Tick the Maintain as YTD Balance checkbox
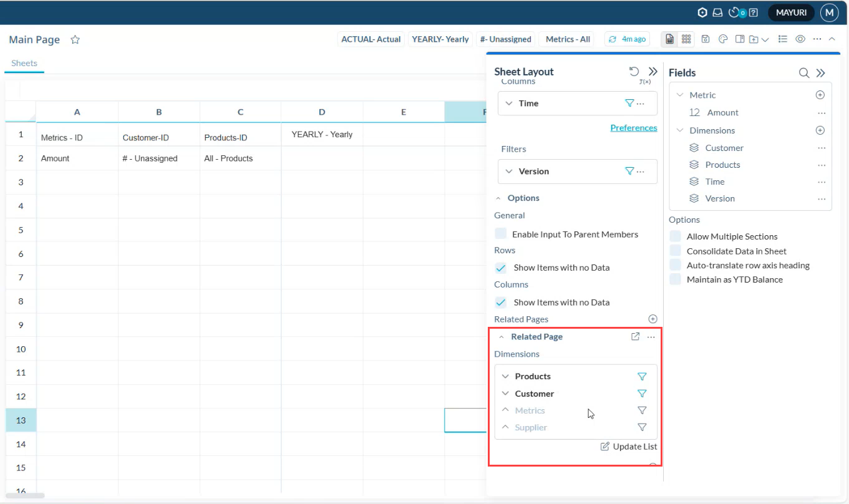The image size is (849, 504). 675,279
